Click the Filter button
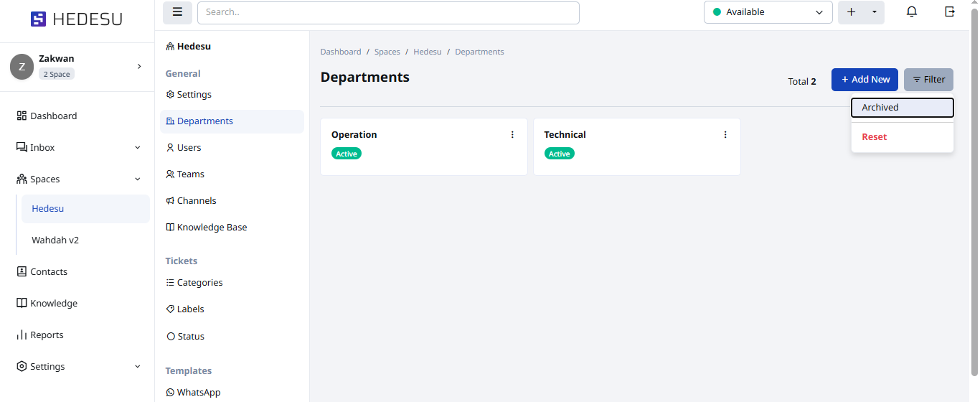The width and height of the screenshot is (980, 402). click(x=928, y=80)
